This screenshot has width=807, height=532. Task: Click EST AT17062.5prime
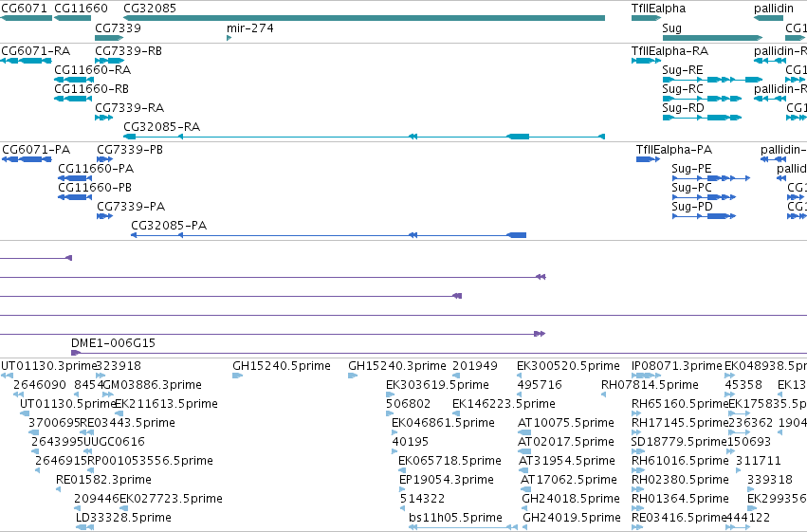coord(569,480)
